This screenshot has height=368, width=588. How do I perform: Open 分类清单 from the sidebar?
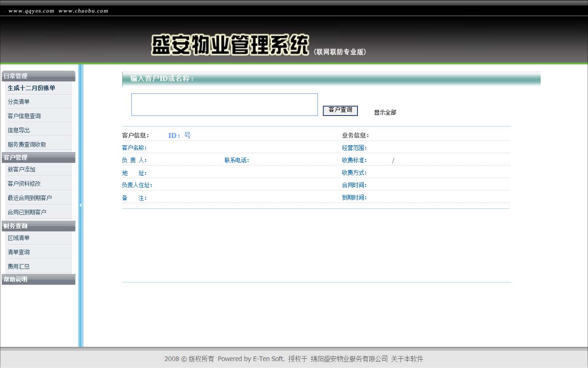[19, 102]
